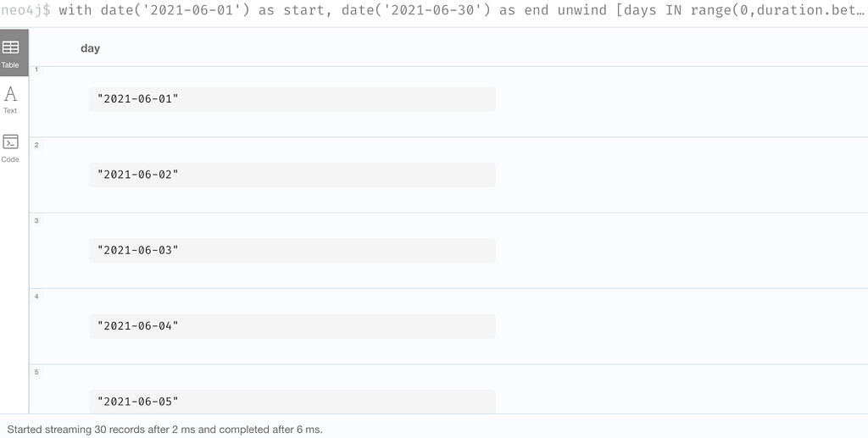Click row number 5 marker
Image resolution: width=868 pixels, height=438 pixels.
(36, 372)
